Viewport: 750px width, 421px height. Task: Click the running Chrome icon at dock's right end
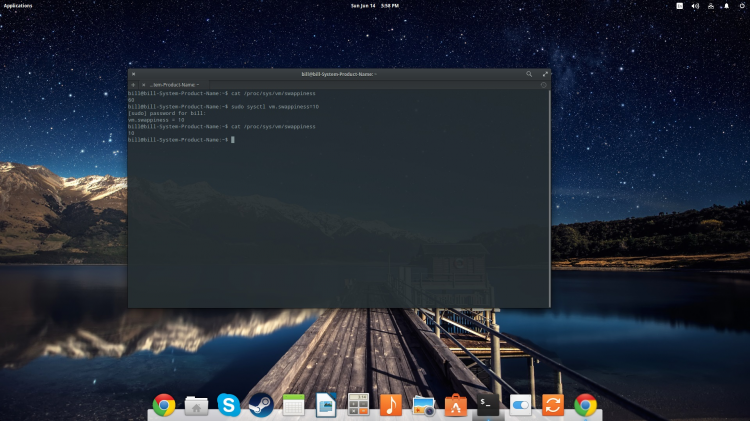585,405
